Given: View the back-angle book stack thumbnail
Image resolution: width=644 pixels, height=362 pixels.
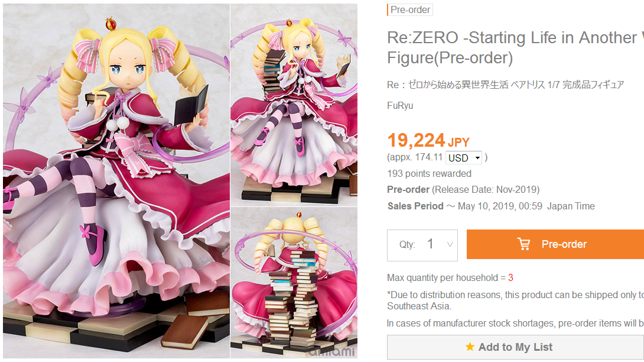Looking at the screenshot, I should (x=294, y=282).
